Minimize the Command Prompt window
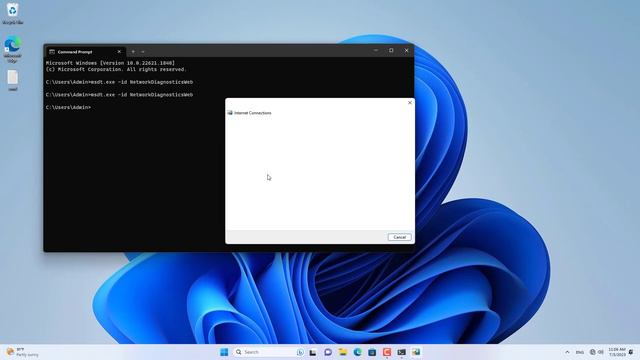Viewport: 640px width, 360px height. click(376, 51)
